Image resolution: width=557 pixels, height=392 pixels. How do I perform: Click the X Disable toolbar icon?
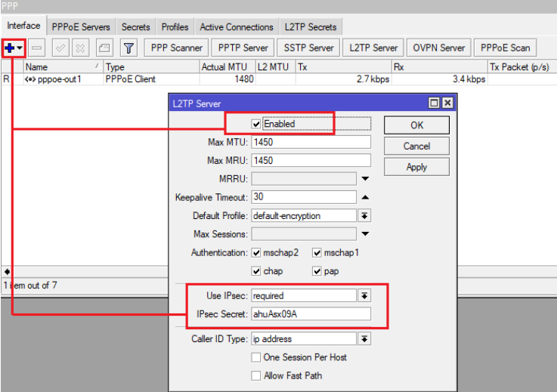pos(79,48)
